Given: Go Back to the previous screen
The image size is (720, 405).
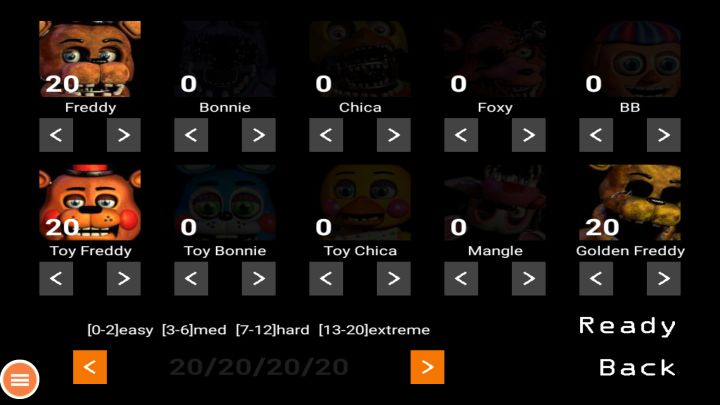Looking at the screenshot, I should point(637,367).
